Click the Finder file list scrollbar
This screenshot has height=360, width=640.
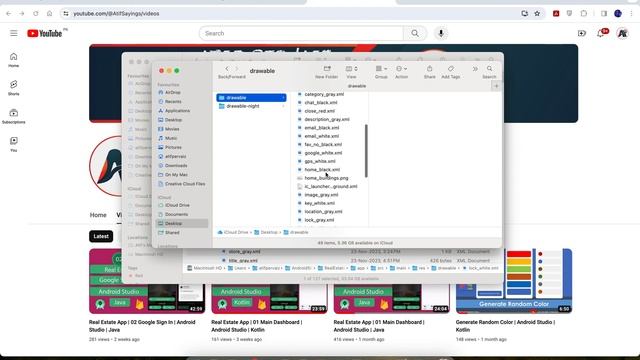click(366, 151)
